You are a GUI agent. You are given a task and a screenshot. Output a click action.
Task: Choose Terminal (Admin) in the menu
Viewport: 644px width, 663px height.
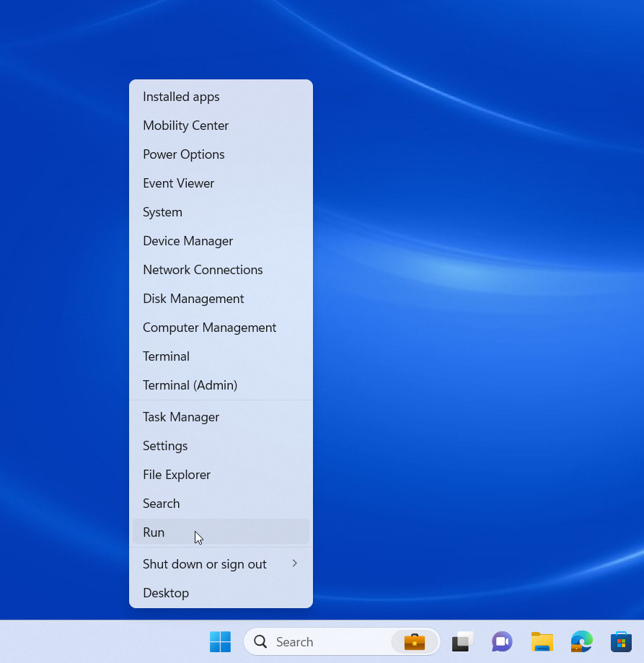click(190, 385)
